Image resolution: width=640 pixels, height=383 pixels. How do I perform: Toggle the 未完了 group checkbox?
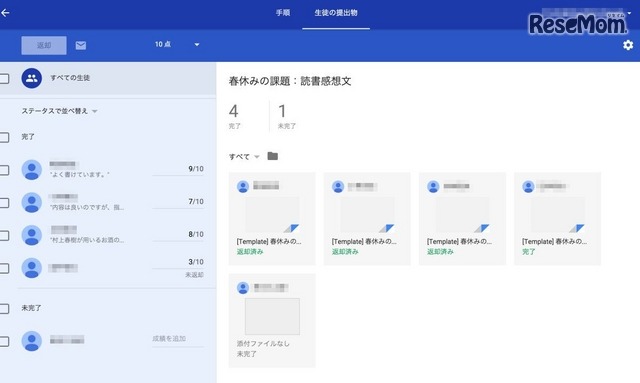pyautogui.click(x=4, y=308)
